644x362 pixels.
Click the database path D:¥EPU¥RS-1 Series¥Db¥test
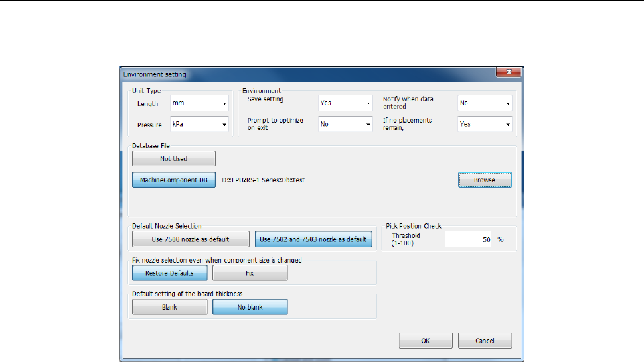tap(264, 180)
